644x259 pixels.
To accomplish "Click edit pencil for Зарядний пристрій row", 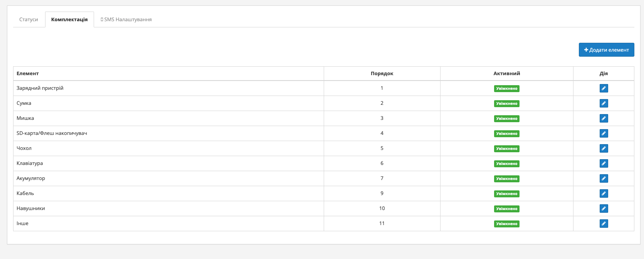I will [x=604, y=88].
